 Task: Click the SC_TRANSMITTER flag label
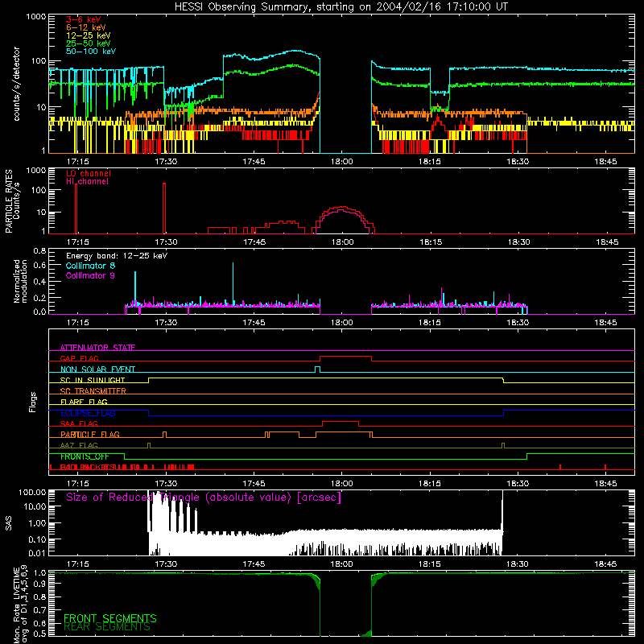93,391
